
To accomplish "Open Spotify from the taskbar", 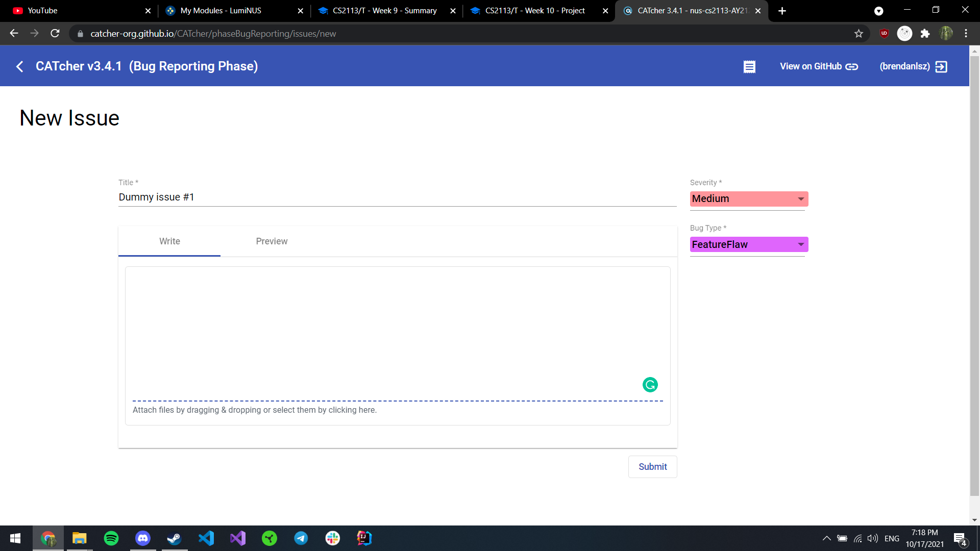I will [111, 538].
